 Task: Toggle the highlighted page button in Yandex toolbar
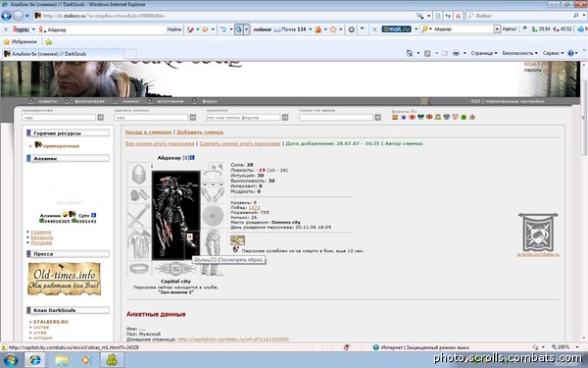238,29
